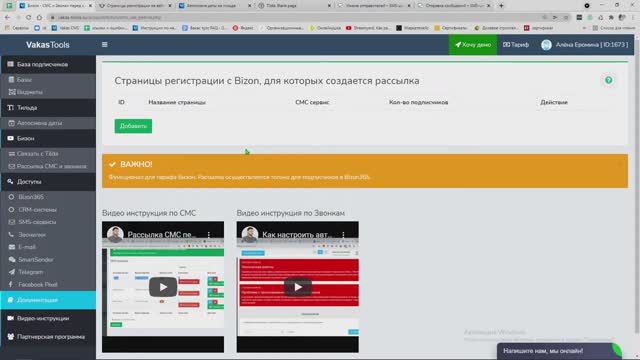Click the Добавить button
Viewport: 640px width, 360px height.
click(x=133, y=126)
